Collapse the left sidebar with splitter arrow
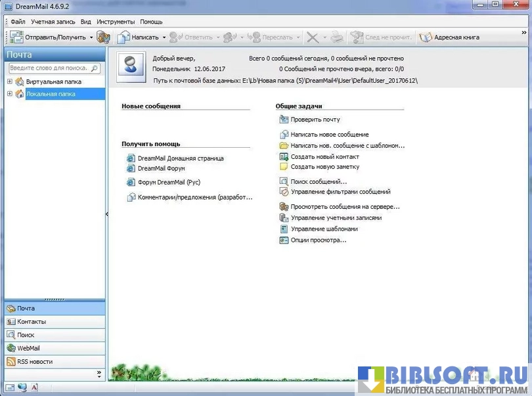Image resolution: width=532 pixels, height=396 pixels. (x=107, y=214)
